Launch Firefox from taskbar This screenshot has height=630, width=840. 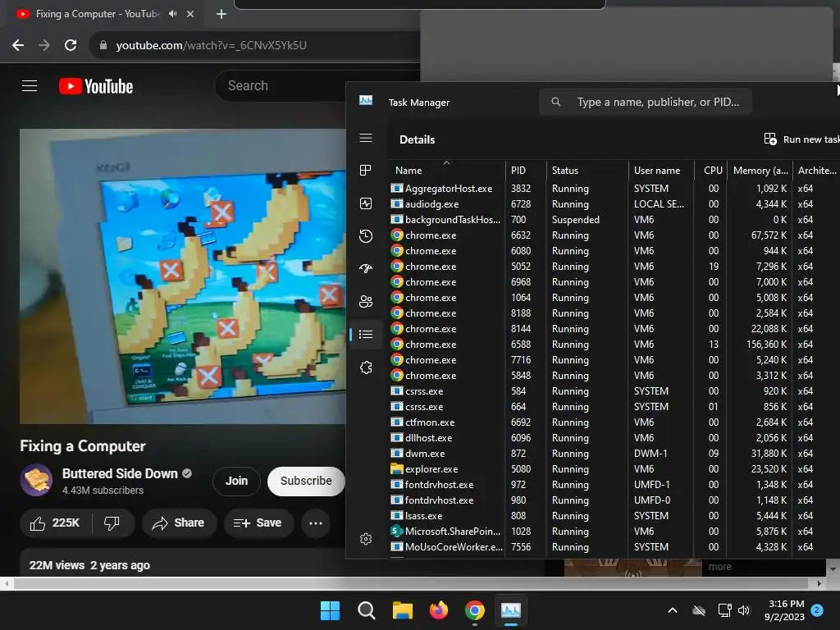click(x=439, y=610)
